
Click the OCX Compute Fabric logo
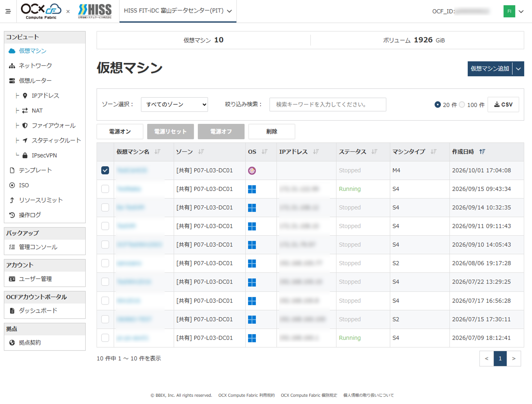tap(41, 11)
